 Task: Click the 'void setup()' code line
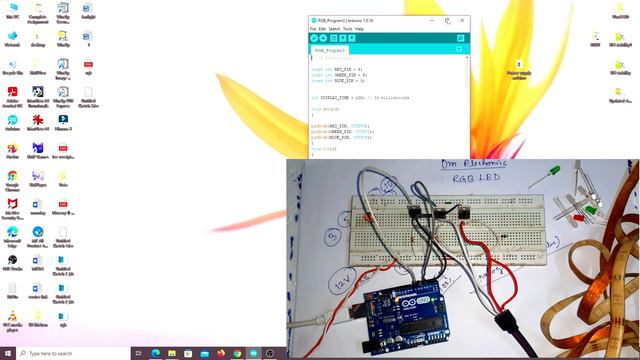(x=325, y=109)
